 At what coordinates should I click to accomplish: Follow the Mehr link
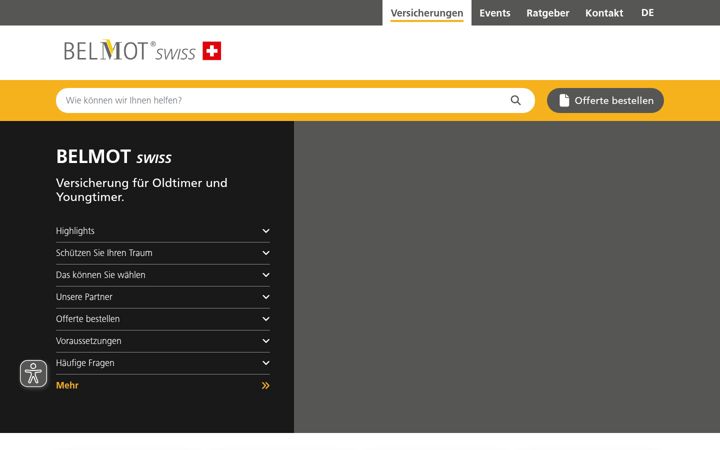[67, 386]
